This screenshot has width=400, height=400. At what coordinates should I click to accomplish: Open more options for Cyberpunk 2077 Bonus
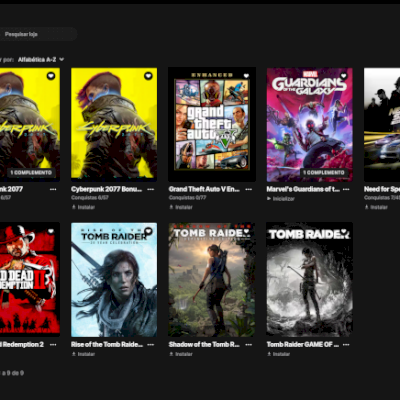click(151, 189)
